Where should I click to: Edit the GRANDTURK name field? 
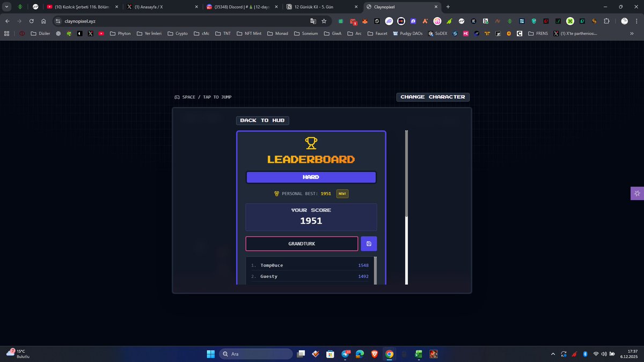click(x=302, y=243)
